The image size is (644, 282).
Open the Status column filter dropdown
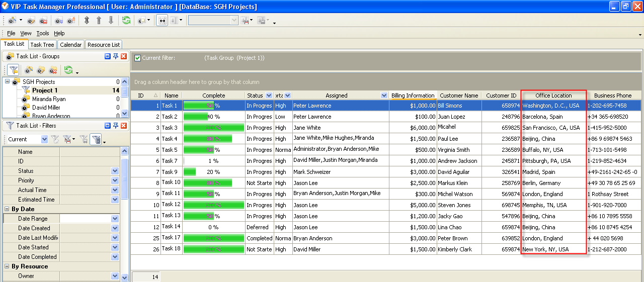269,96
